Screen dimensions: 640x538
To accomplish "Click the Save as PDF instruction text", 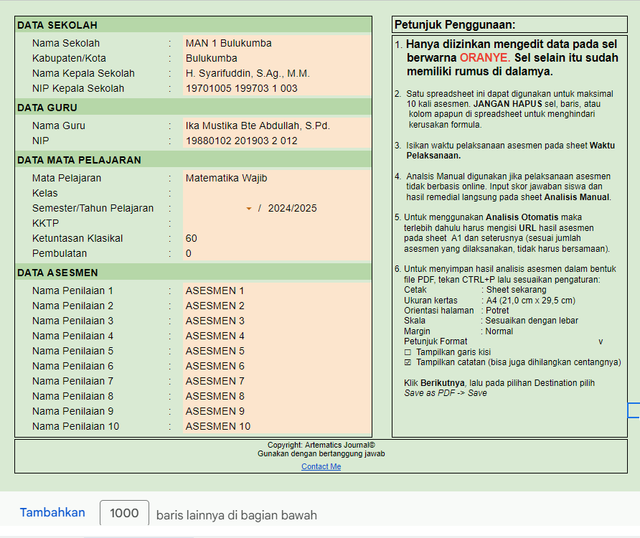I will point(445,393).
